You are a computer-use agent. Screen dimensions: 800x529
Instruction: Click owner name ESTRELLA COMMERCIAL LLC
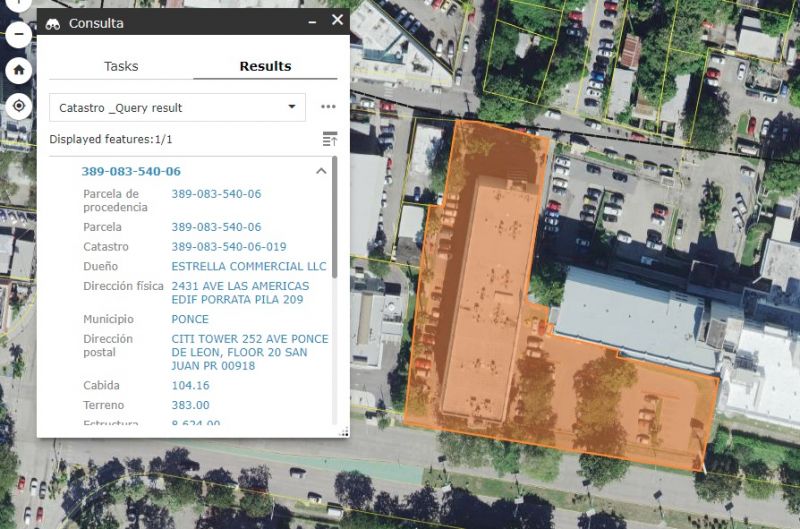[x=249, y=266]
